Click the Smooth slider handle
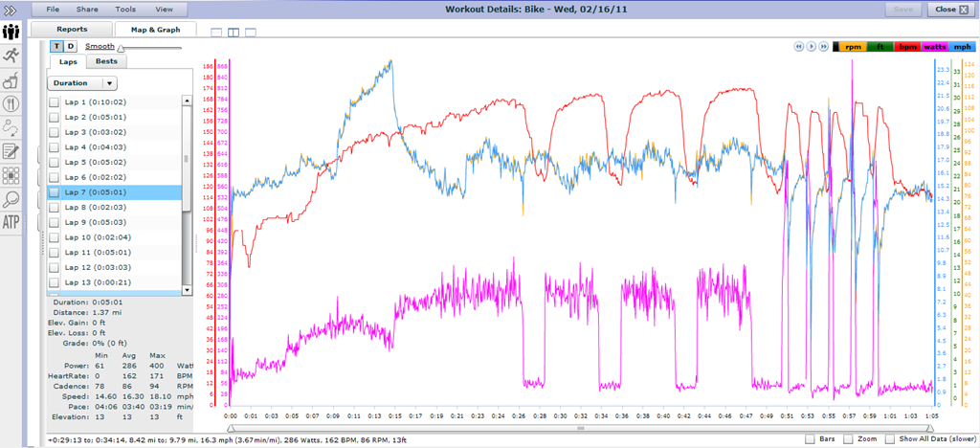The image size is (980, 448). point(120,49)
